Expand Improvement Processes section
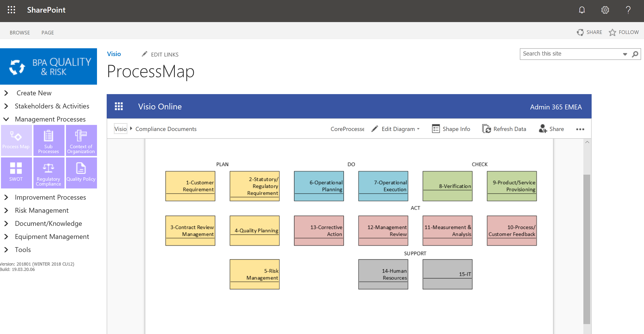This screenshot has height=334, width=644. [6, 197]
